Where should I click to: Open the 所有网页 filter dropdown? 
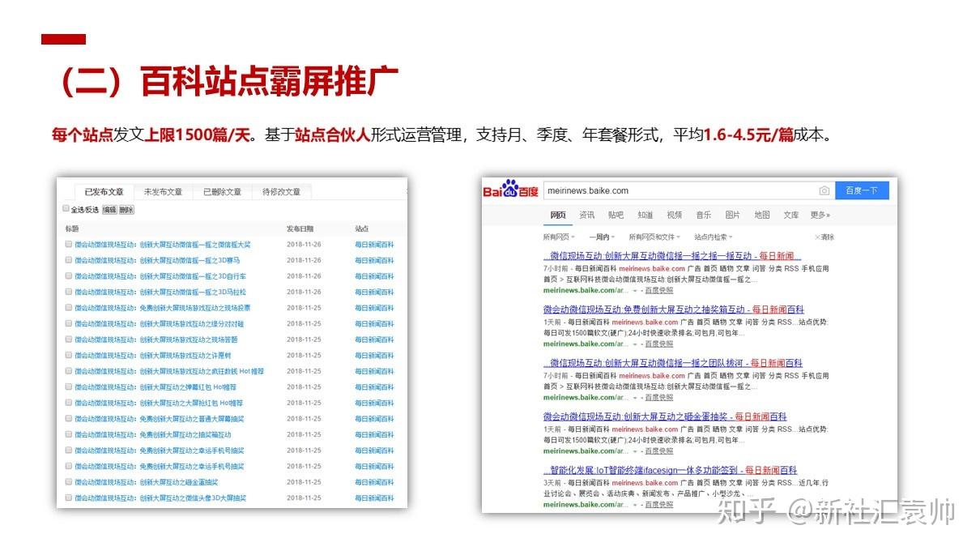point(559,237)
